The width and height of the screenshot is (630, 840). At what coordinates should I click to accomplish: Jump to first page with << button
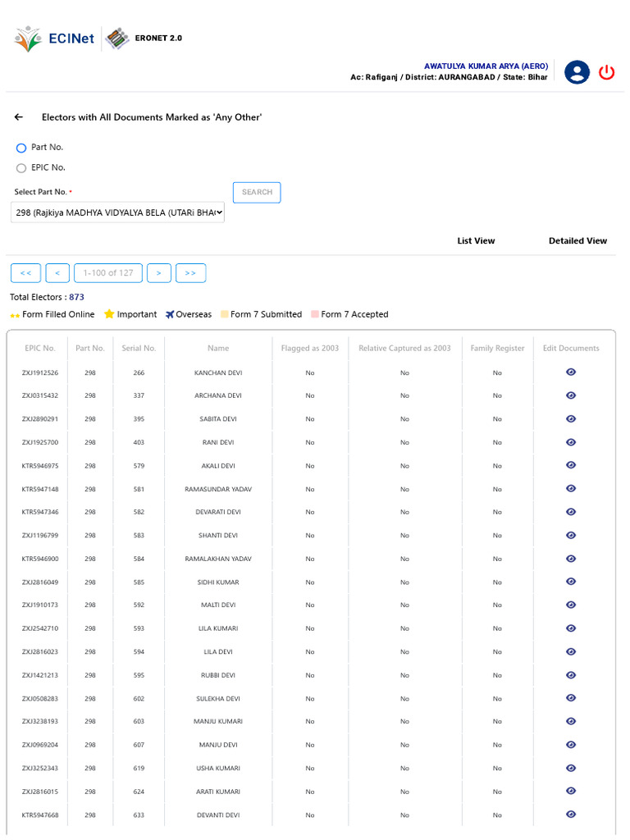pyautogui.click(x=25, y=272)
